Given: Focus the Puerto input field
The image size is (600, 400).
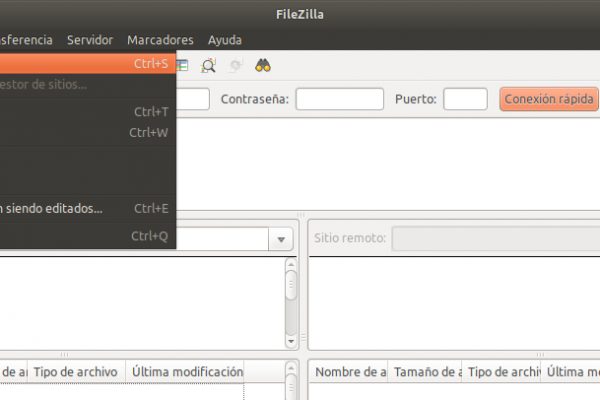Looking at the screenshot, I should [x=465, y=99].
